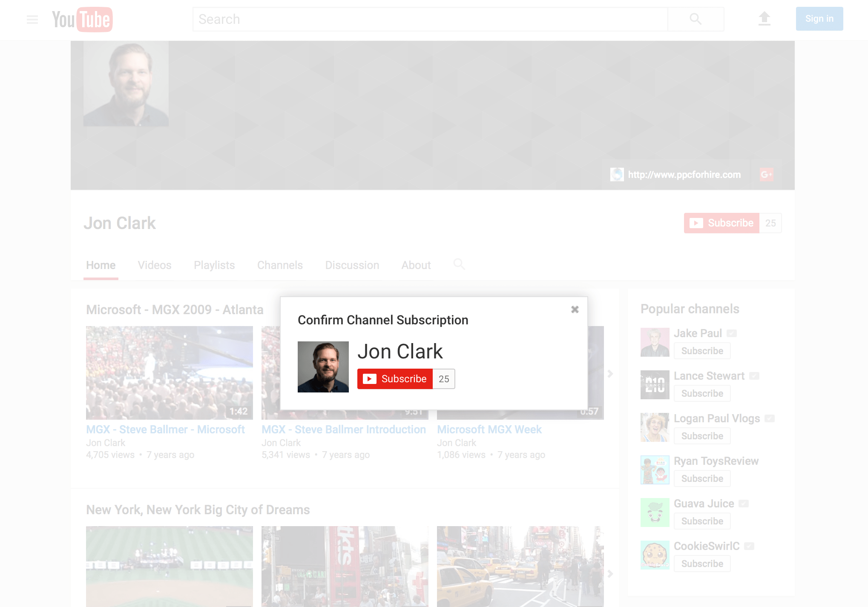Click the YouTube logo
868x607 pixels.
(82, 20)
